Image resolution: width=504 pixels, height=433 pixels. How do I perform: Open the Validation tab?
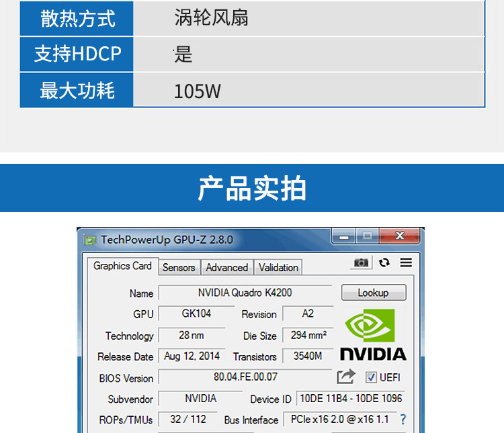click(x=278, y=268)
